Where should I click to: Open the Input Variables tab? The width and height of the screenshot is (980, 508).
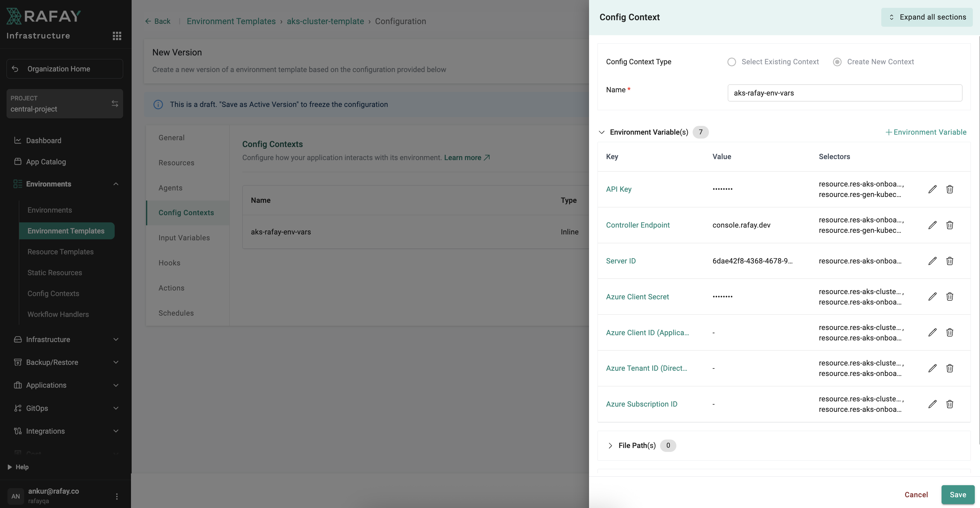tap(184, 238)
